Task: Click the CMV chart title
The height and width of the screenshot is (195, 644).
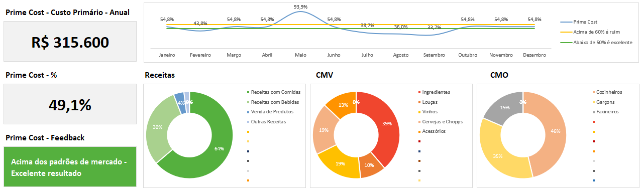Action: (x=325, y=75)
